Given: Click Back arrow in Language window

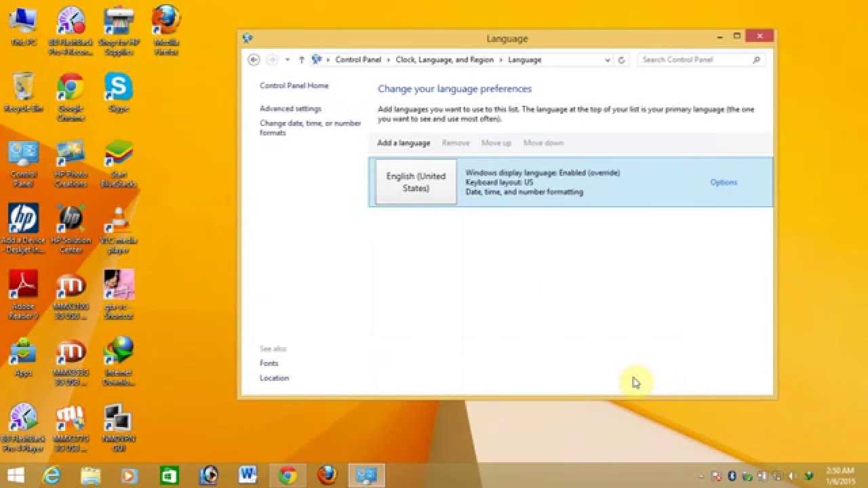Looking at the screenshot, I should [x=254, y=60].
